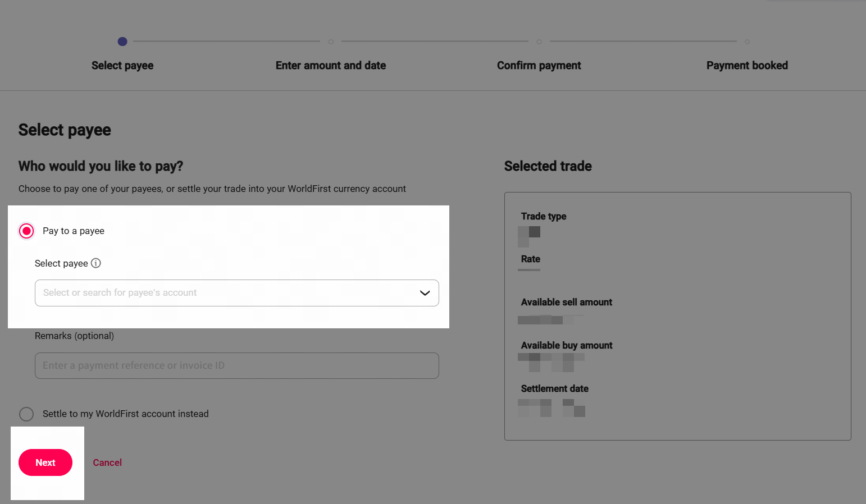This screenshot has height=504, width=866.
Task: Click the active Select payee step dot
Action: click(122, 42)
